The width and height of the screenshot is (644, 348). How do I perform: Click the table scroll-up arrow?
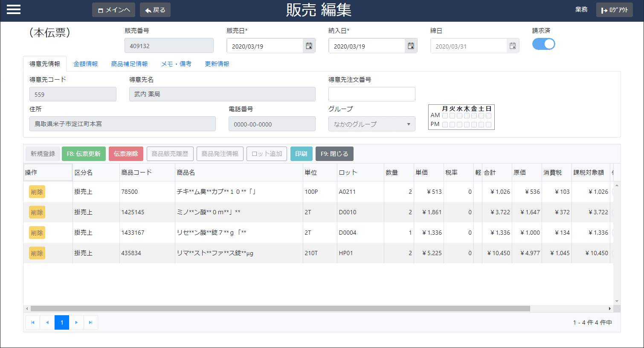[x=617, y=185]
